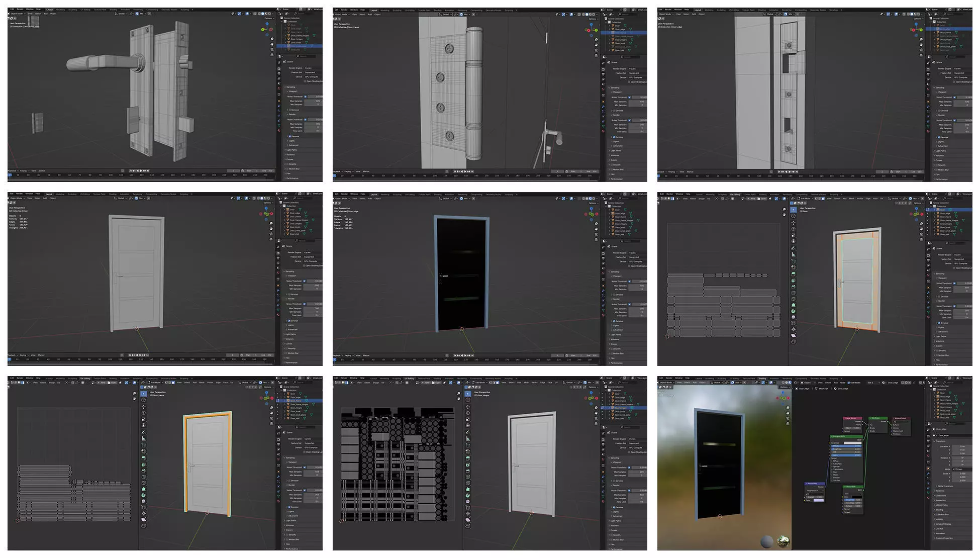This screenshot has height=558, width=980.
Task: Adjust Metallic slider on Principled BSDF node
Action: [846, 446]
